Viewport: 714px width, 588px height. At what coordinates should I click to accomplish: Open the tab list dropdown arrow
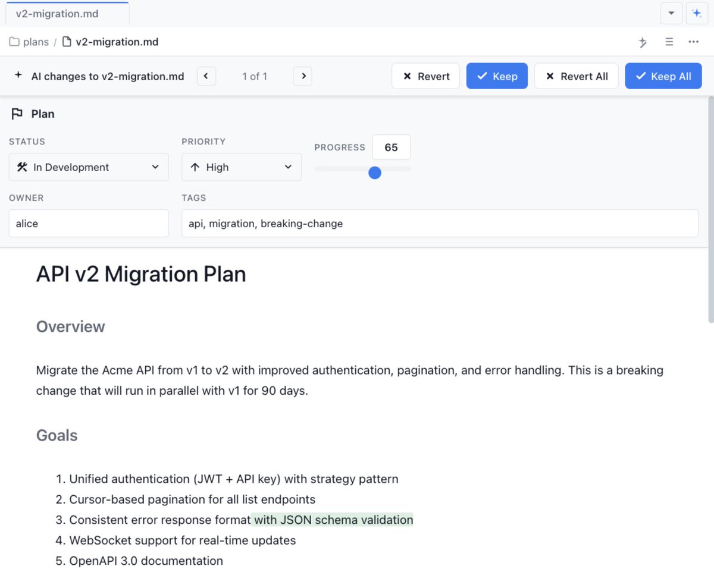(671, 13)
